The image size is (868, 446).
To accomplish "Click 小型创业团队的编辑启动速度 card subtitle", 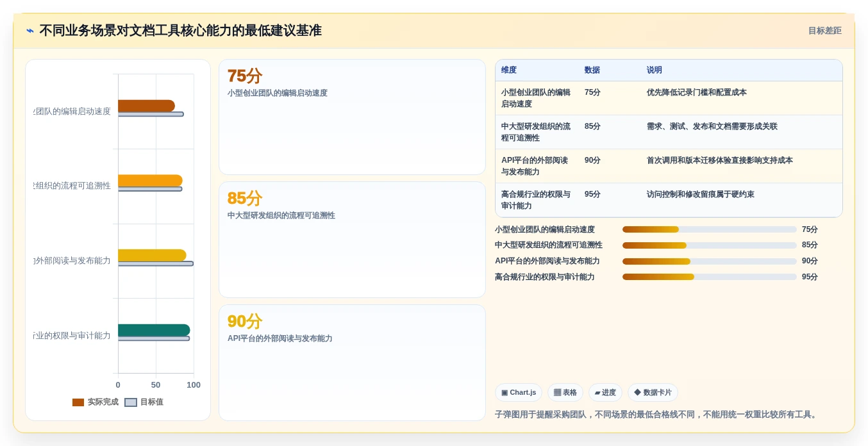I will (x=278, y=93).
